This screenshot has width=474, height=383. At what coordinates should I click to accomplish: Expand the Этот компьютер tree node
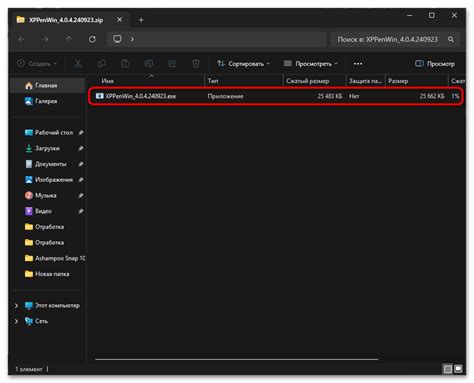pyautogui.click(x=16, y=305)
